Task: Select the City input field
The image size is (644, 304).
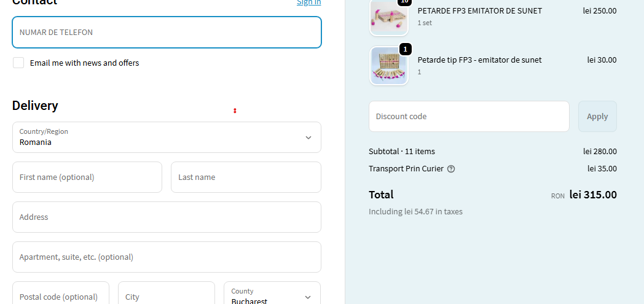Action: [167, 296]
